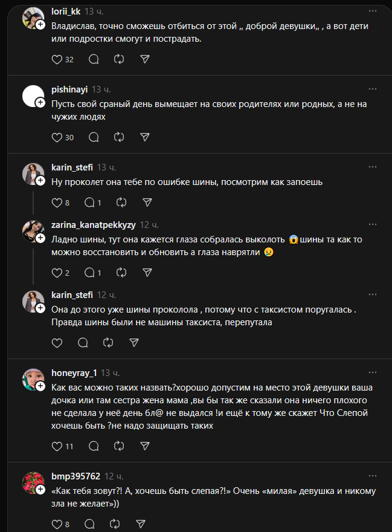Share zarina_kanatpekkyzy's comment
This screenshot has height=532, width=392.
pyautogui.click(x=147, y=273)
